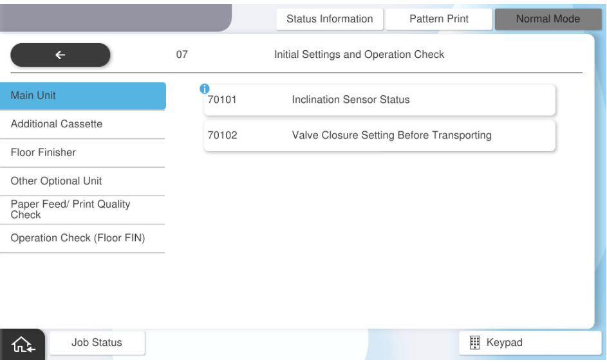View the Job Status
607x364 pixels.
97,343
